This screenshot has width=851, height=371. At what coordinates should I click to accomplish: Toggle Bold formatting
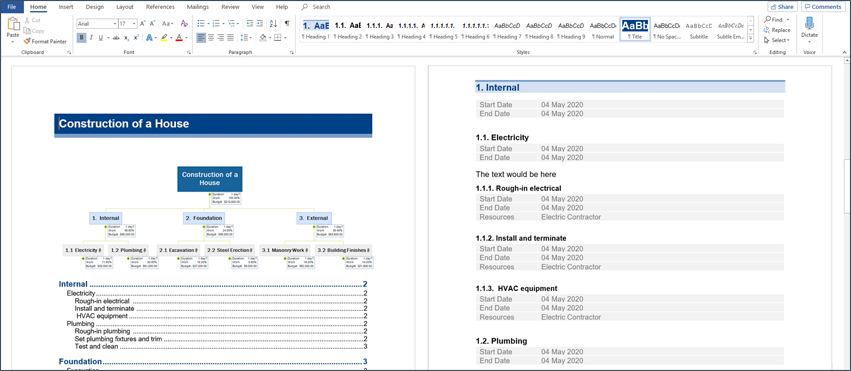pyautogui.click(x=81, y=37)
